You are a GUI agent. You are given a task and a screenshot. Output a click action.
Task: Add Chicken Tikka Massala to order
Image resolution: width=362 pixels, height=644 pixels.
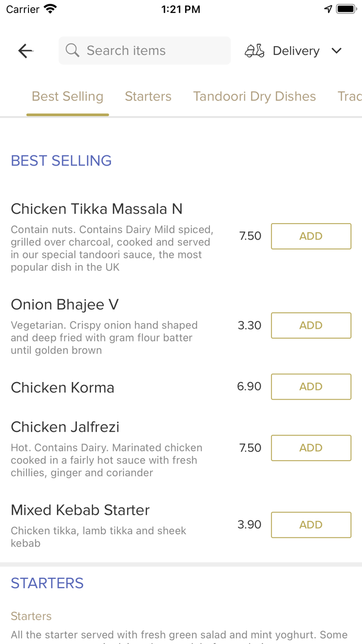[x=311, y=236]
